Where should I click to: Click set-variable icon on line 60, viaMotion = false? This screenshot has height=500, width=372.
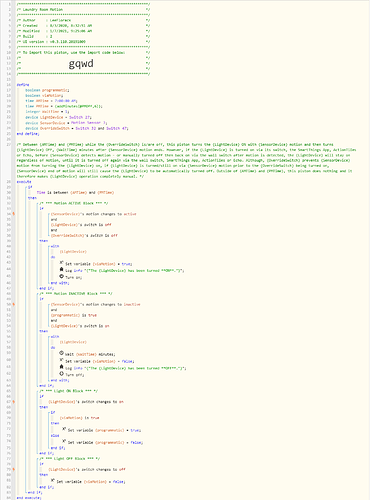tap(61, 360)
